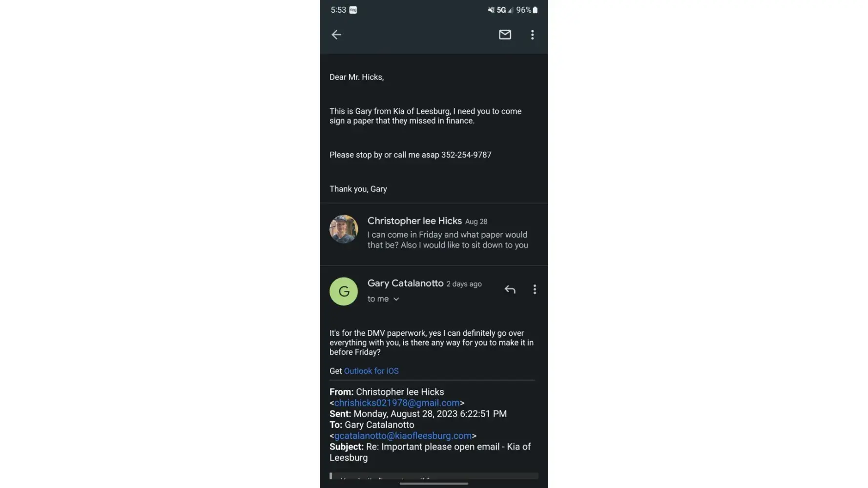Tap Christopher lee Hicks profile photo

coord(344,229)
